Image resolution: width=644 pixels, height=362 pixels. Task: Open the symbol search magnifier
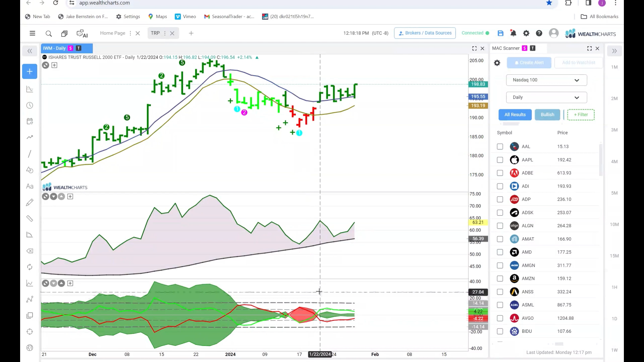pos(49,34)
